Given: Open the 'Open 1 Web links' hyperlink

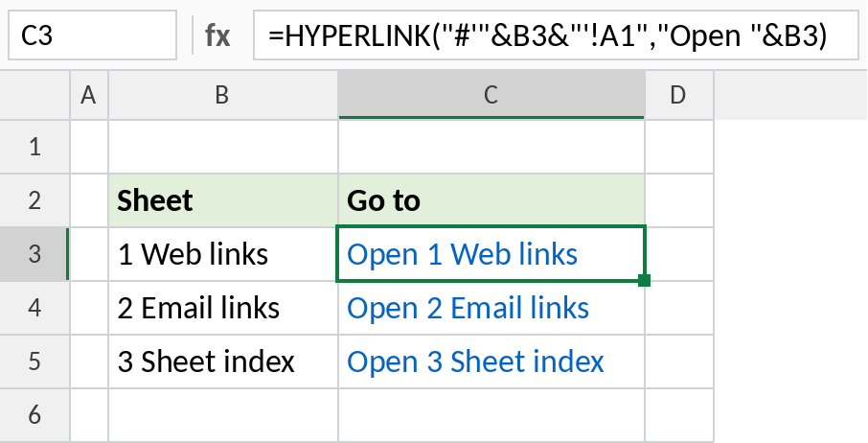Looking at the screenshot, I should point(462,255).
